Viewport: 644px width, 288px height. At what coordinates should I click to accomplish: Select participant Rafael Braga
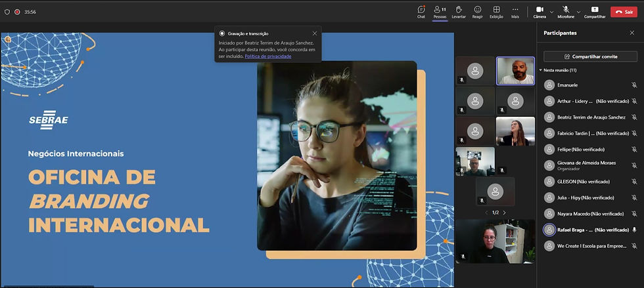click(590, 230)
